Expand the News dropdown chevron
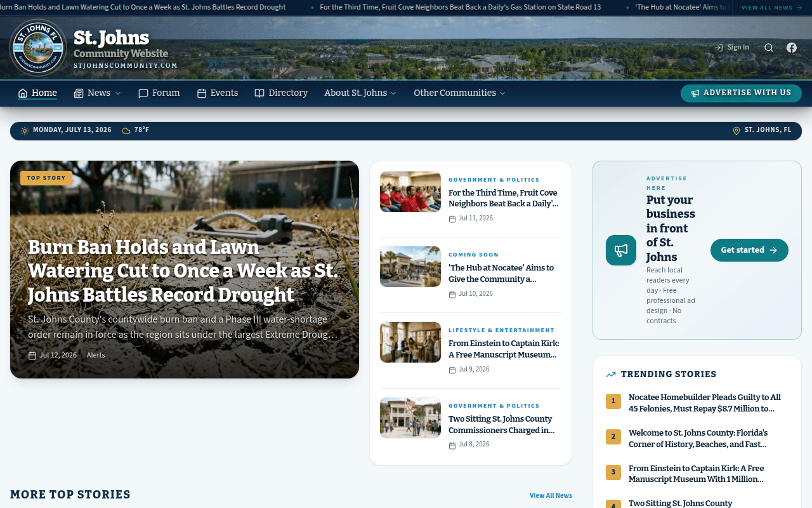 117,93
